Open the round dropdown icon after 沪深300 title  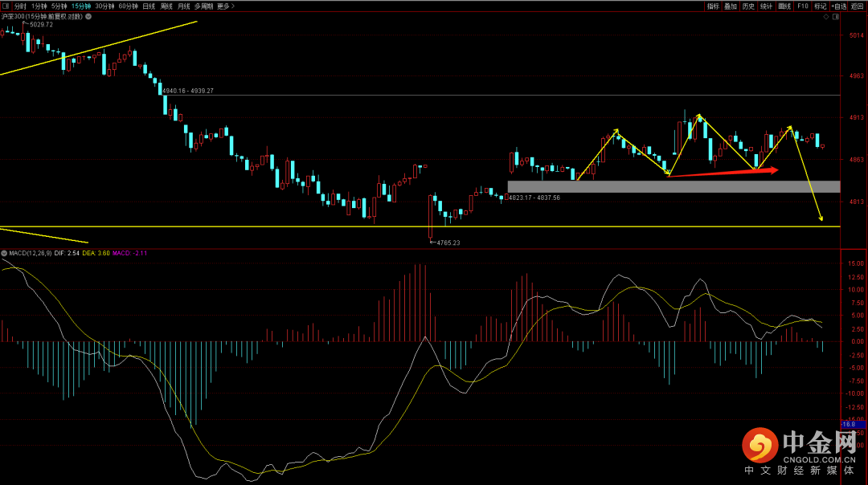(90, 16)
